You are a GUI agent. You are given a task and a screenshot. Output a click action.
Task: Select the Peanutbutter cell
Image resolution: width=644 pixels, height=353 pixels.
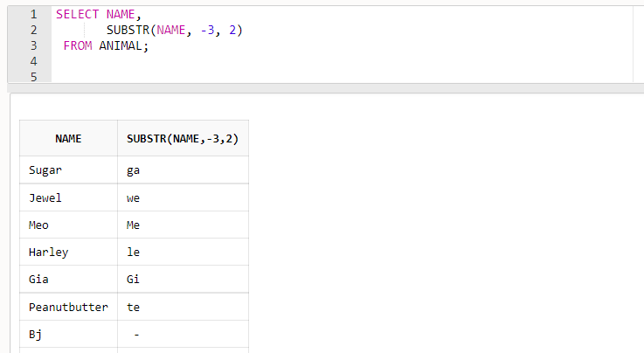click(68, 307)
